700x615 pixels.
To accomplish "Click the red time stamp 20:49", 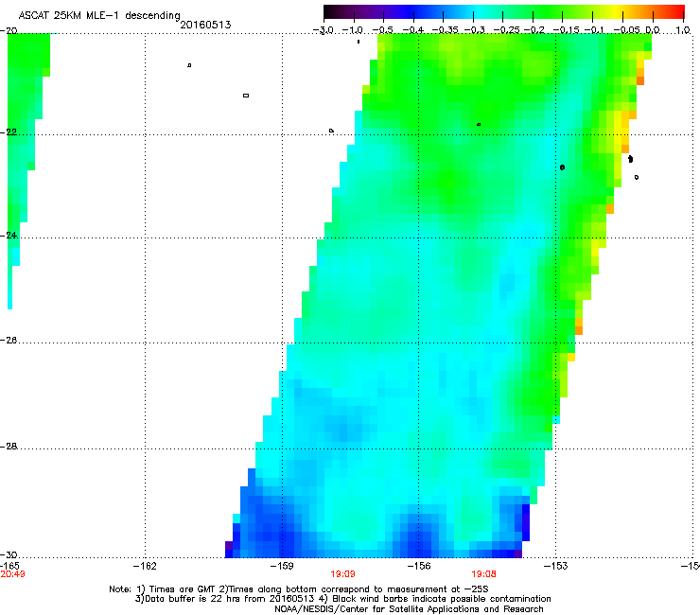I will [x=12, y=574].
